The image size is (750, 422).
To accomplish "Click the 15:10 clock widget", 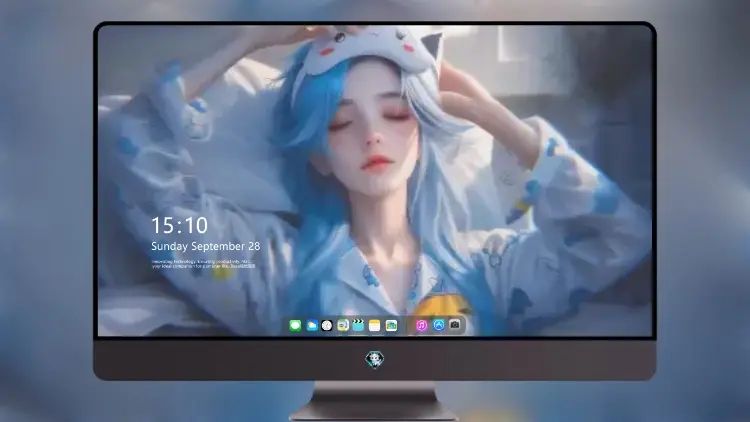I will click(179, 225).
